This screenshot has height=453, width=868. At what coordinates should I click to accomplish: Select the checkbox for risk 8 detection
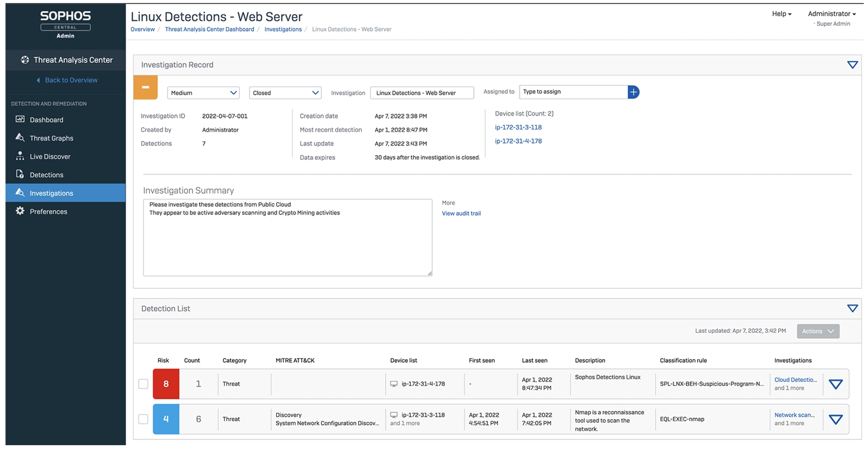(x=143, y=384)
